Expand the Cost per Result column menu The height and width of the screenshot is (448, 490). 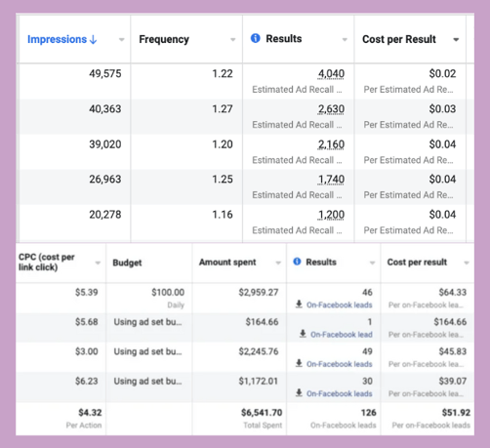click(456, 40)
